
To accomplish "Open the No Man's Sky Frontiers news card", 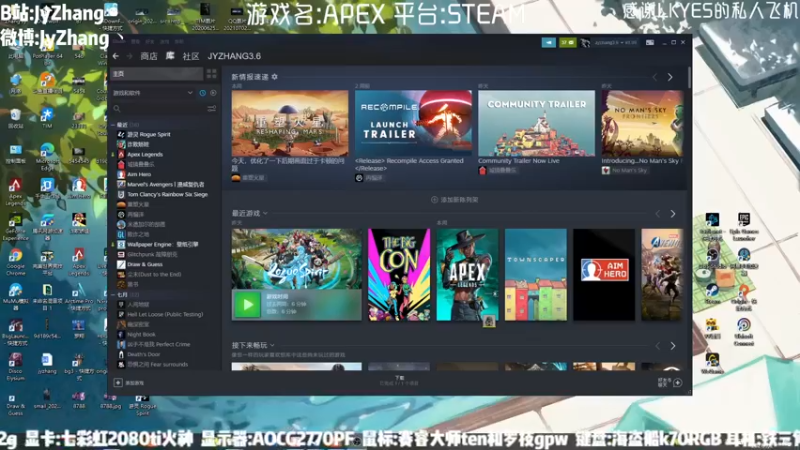I will coord(642,123).
